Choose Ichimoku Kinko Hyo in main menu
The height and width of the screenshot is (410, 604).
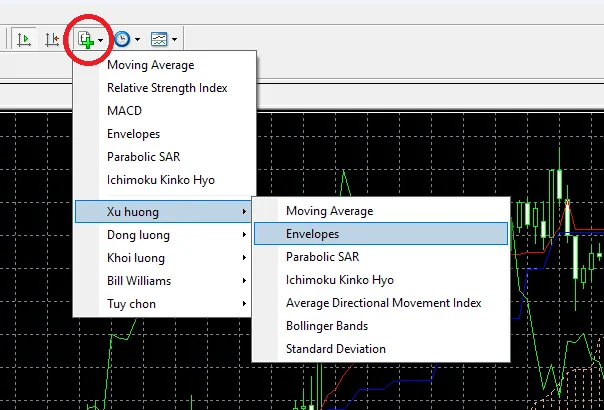click(x=165, y=180)
